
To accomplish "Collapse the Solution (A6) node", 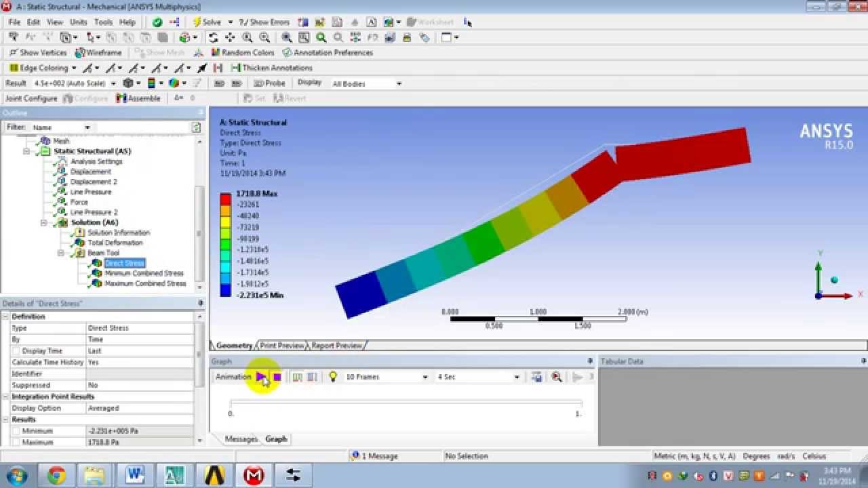I will pos(44,222).
